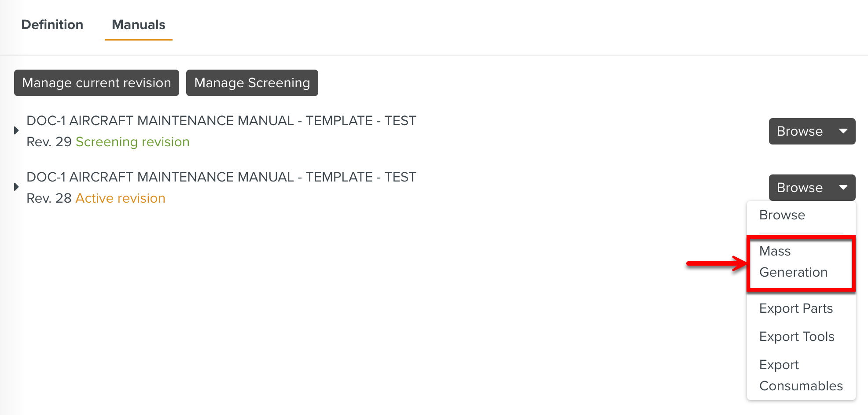Click Browse button for Rev. 29 manual
868x415 pixels.
pos(799,131)
